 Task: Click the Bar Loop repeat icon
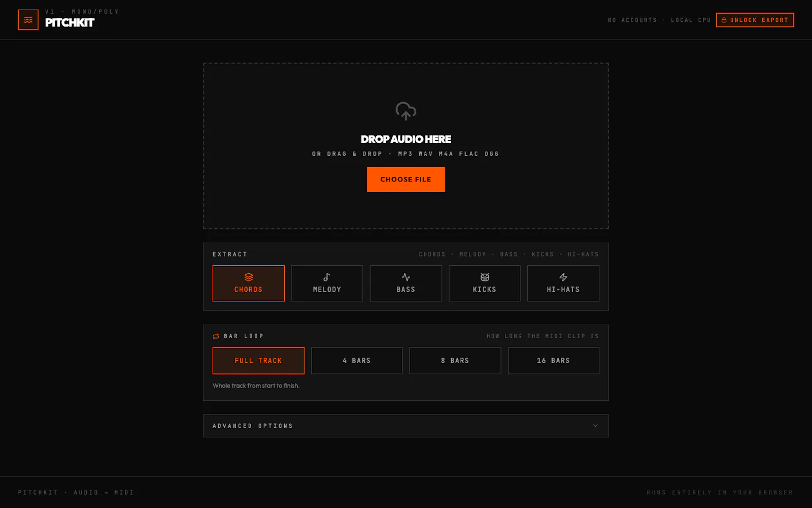[216, 336]
